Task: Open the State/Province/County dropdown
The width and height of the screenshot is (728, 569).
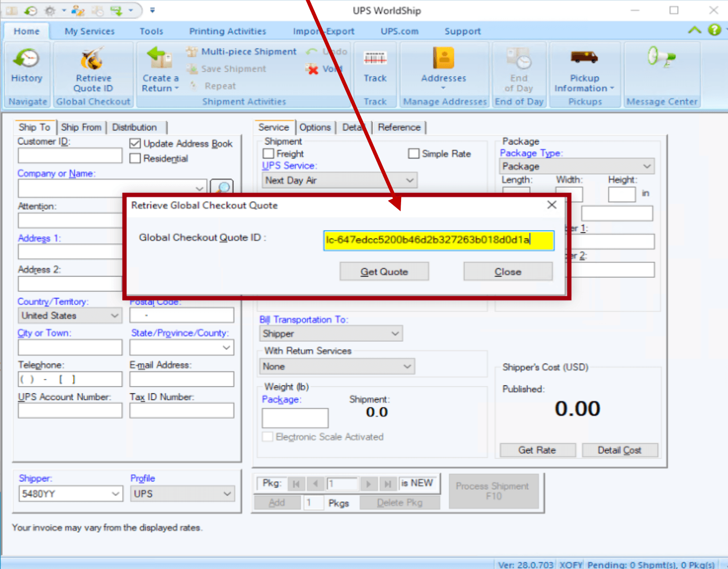Action: coord(182,348)
